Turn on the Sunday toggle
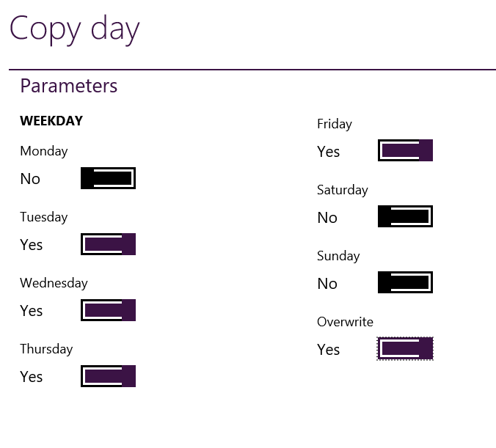 tap(405, 282)
